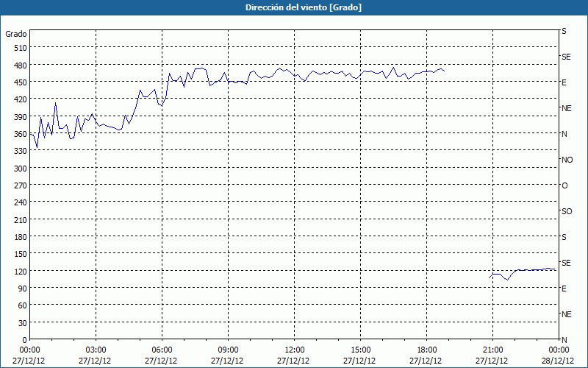Viewport: 588px width, 368px height.
Task: Click the 360 y-axis value
Action: (x=21, y=134)
